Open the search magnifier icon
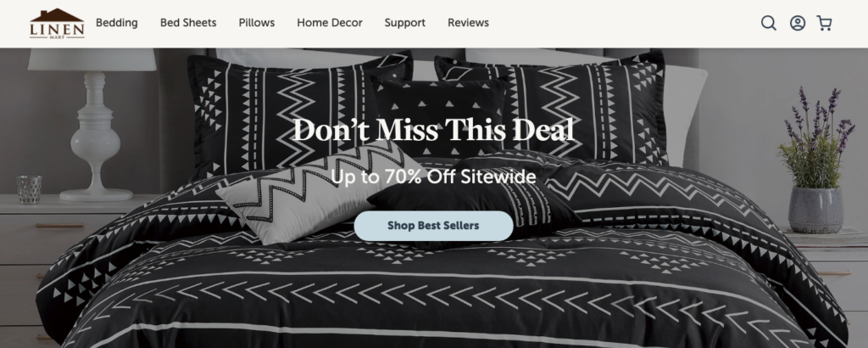Image resolution: width=868 pixels, height=348 pixels. tap(768, 23)
